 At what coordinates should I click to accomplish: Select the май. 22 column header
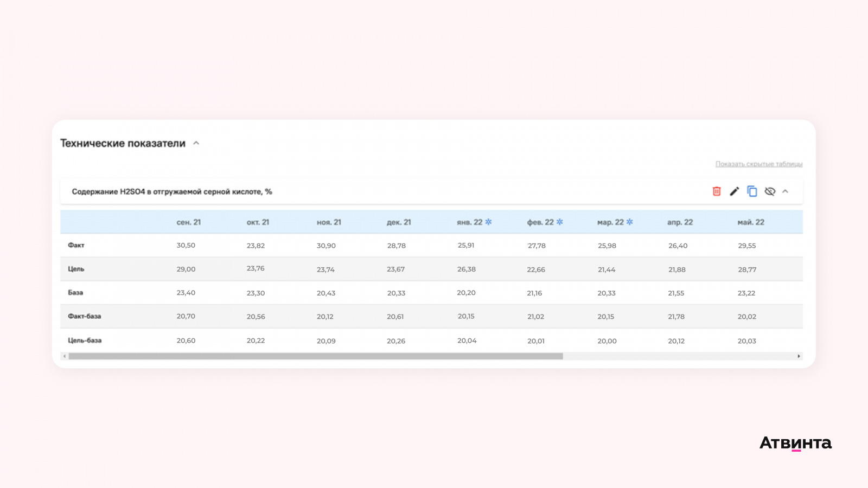(751, 222)
